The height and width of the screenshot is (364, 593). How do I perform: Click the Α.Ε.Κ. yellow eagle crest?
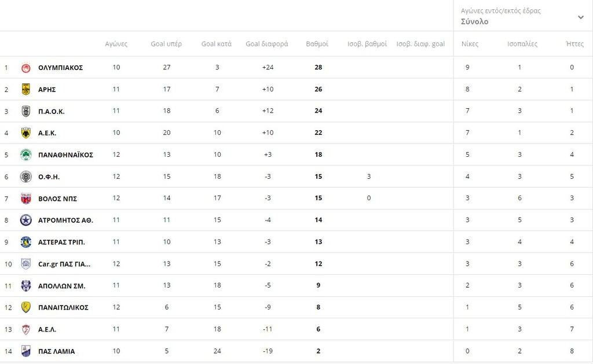point(25,133)
